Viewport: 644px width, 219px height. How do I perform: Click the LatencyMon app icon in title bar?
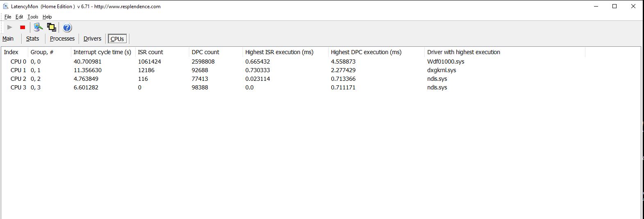pos(6,6)
